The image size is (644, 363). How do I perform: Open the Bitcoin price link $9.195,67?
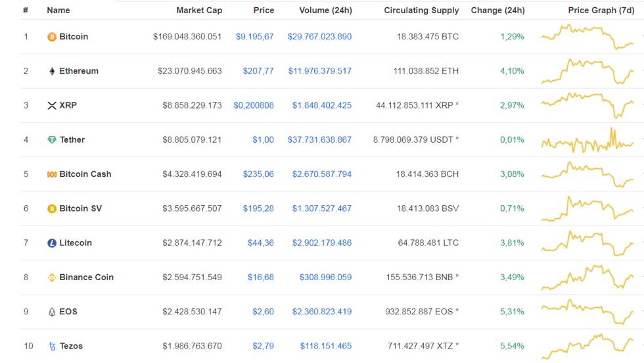pos(255,37)
